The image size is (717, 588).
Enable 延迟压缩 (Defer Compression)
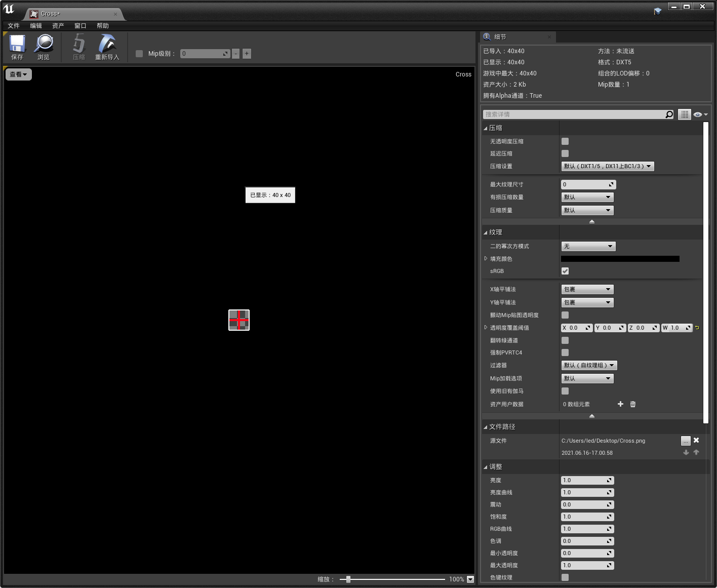coord(565,153)
